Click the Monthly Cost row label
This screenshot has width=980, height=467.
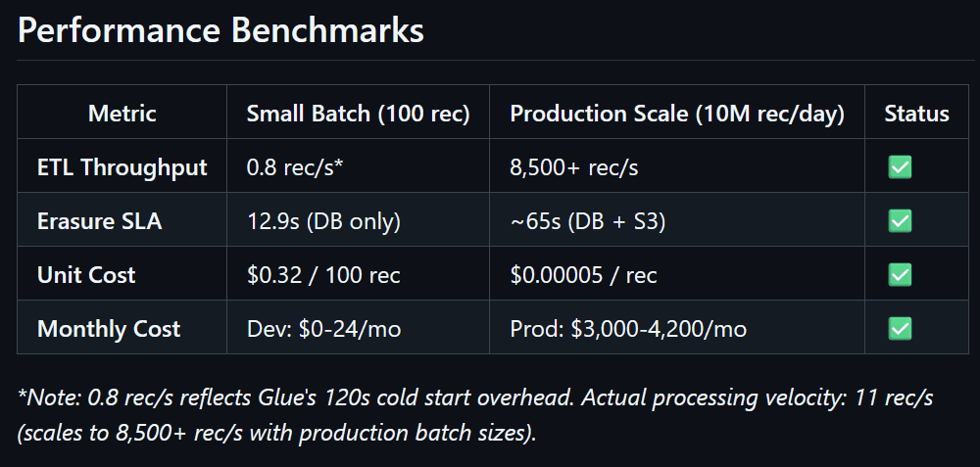(108, 328)
